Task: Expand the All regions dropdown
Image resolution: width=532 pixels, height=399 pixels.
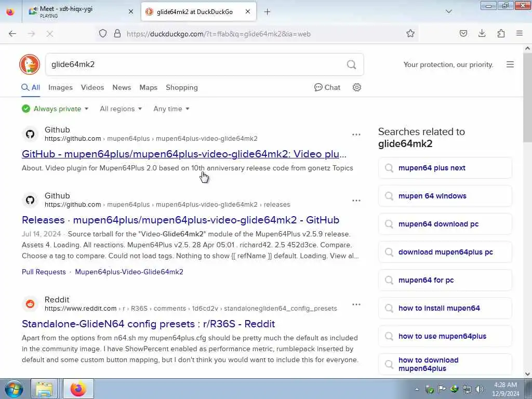Action: click(121, 109)
